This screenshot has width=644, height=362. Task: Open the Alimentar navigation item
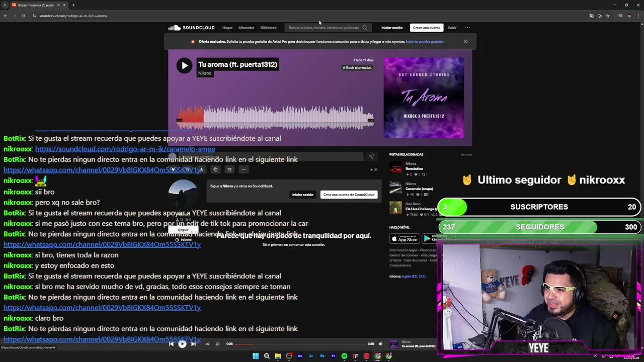coord(246,28)
